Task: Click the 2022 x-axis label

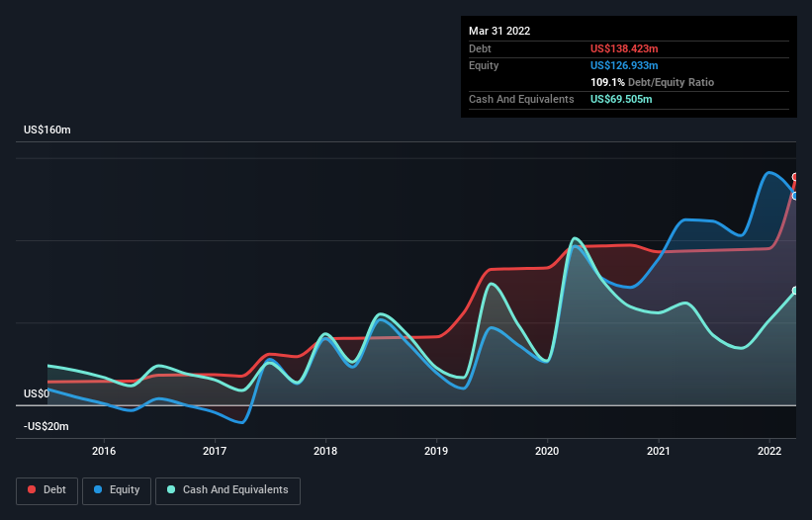Action: coord(769,451)
